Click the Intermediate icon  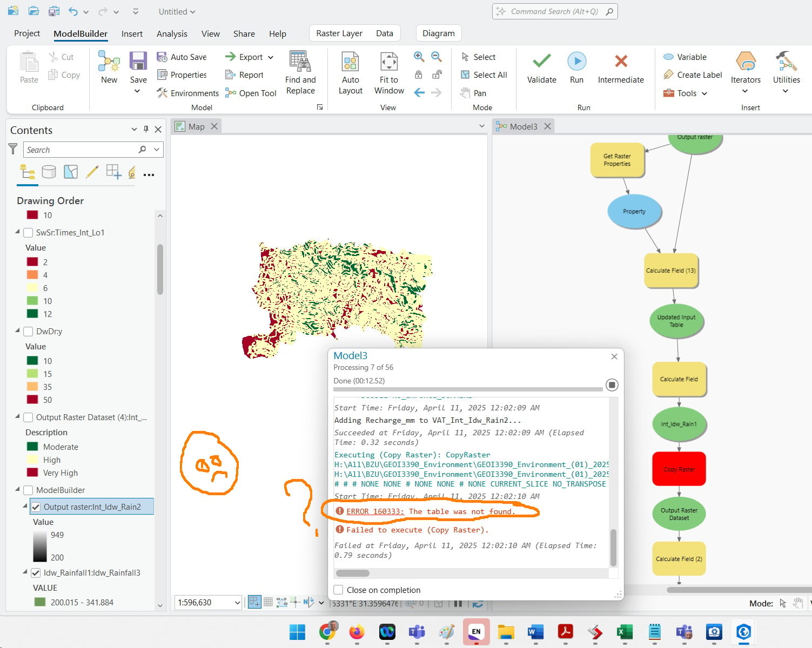621,61
